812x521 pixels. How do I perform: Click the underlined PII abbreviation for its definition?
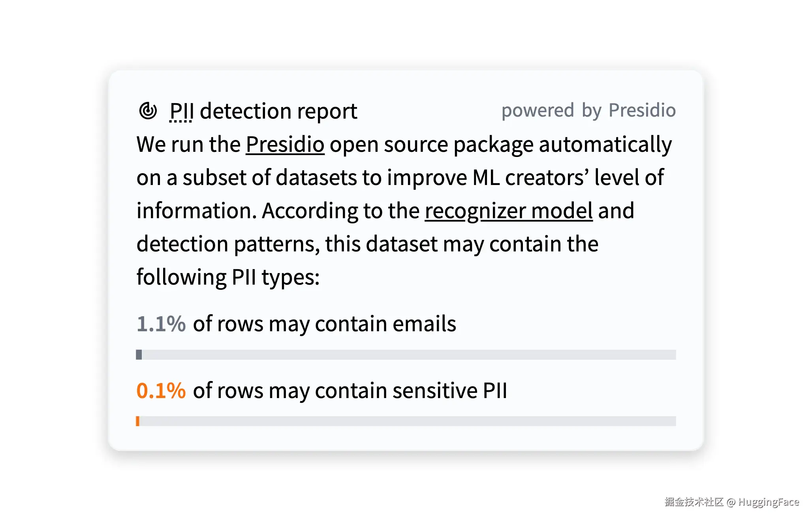[x=181, y=111]
